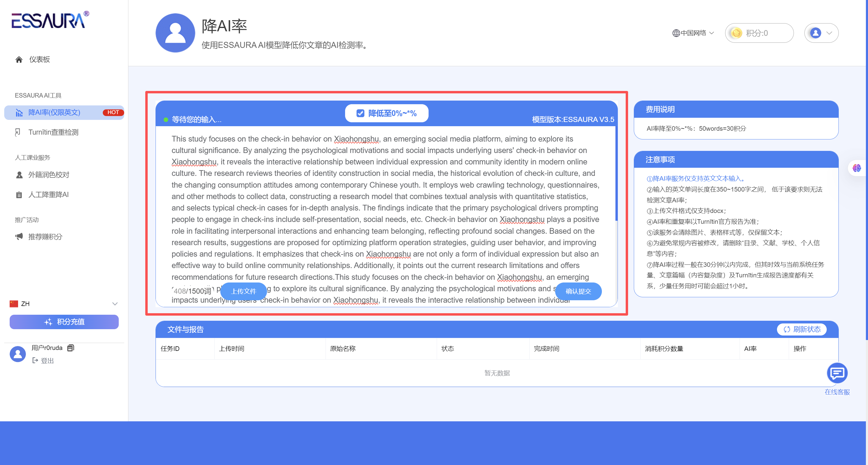Open the 在线客服 chat bubble icon
Viewport: 868px width, 465px height.
[837, 373]
